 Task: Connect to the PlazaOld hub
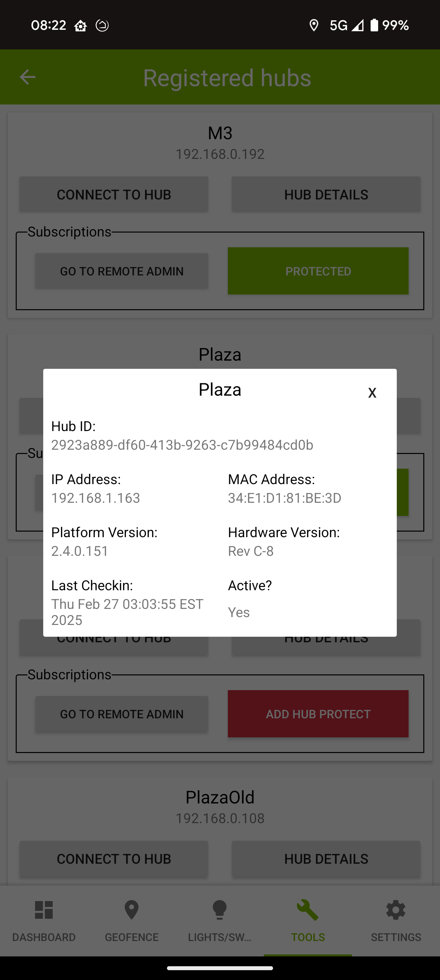coord(114,858)
